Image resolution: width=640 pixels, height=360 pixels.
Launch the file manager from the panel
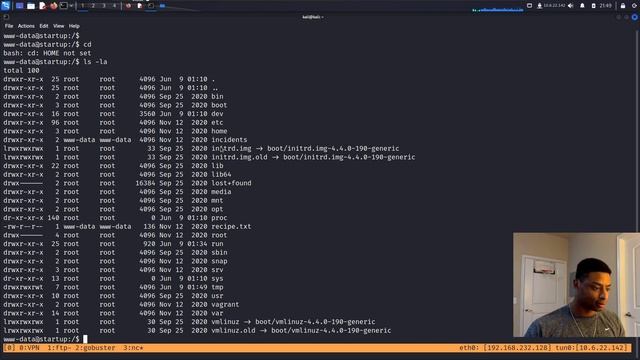coord(31,6)
